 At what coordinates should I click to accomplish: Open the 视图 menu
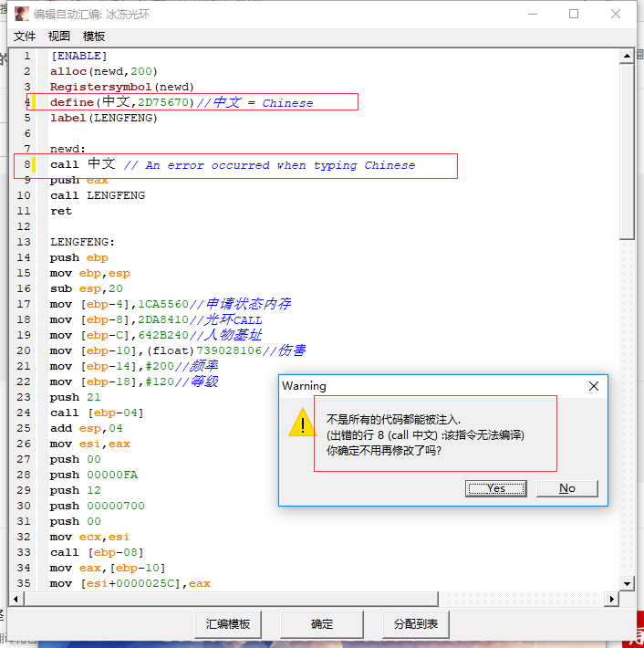[x=59, y=37]
